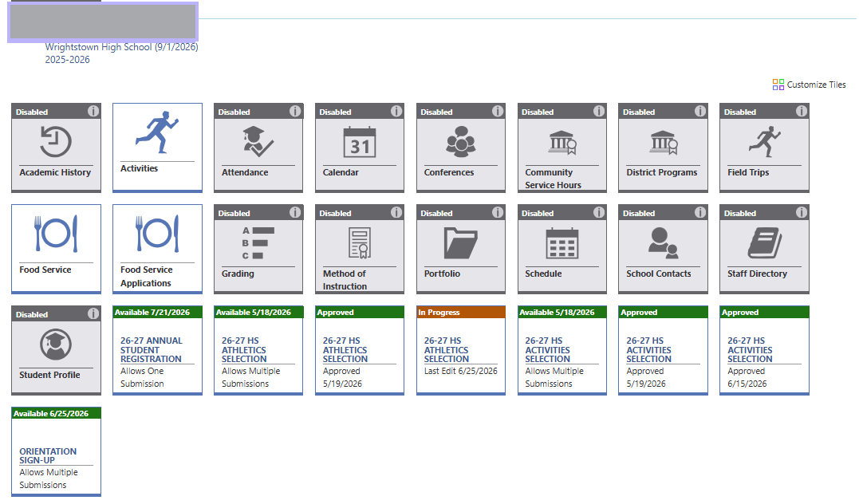Show info for disabled Grading tile
The image size is (859, 504).
(295, 213)
